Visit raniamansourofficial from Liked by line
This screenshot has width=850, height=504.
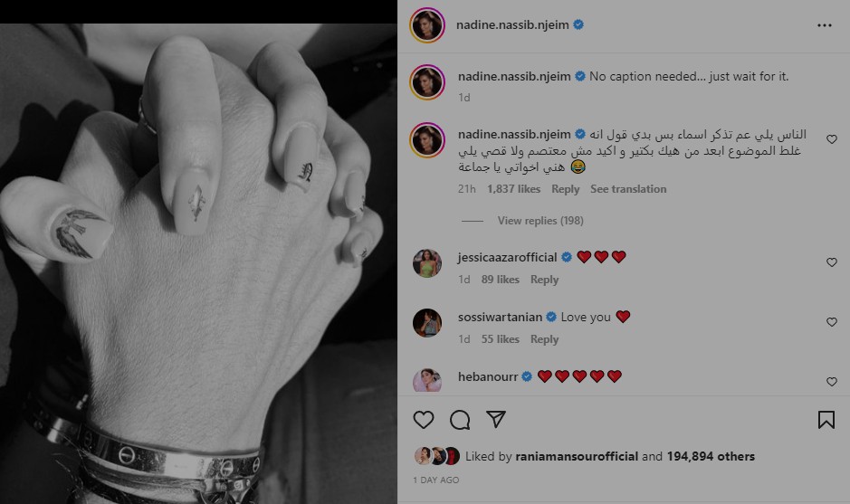[x=577, y=456]
